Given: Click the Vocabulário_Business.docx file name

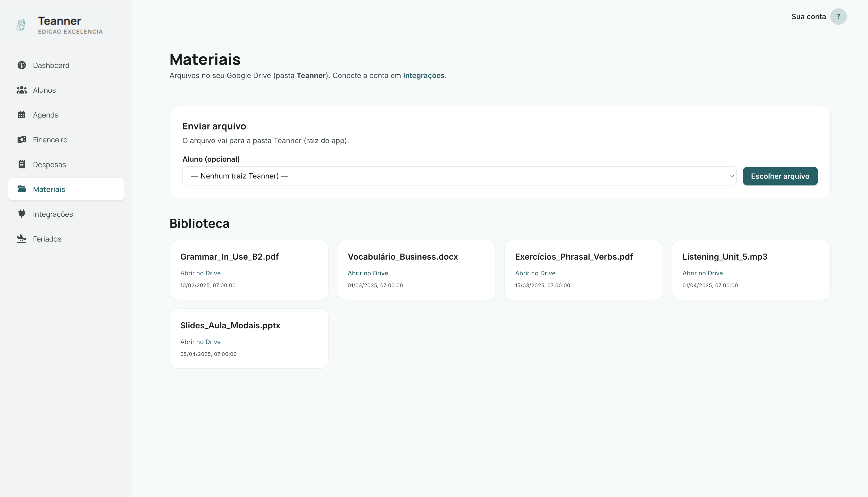Looking at the screenshot, I should [403, 257].
